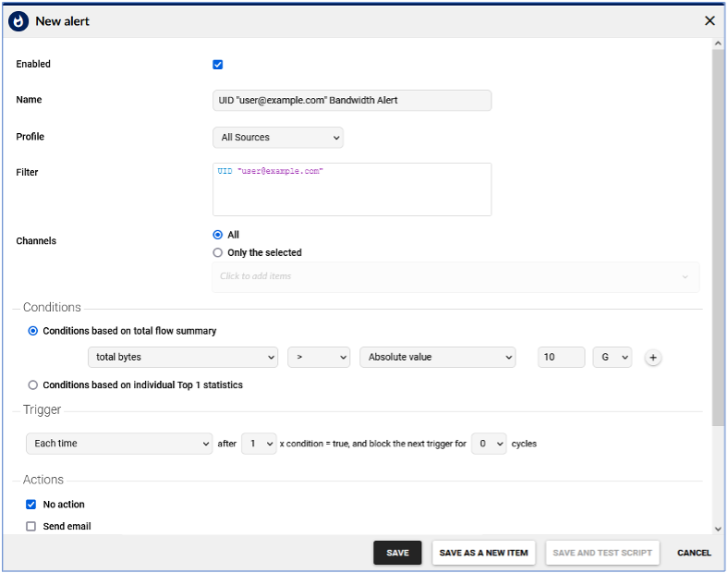Screen dimensions: 728x573
Task: Open the G unit dropdown
Action: [612, 357]
